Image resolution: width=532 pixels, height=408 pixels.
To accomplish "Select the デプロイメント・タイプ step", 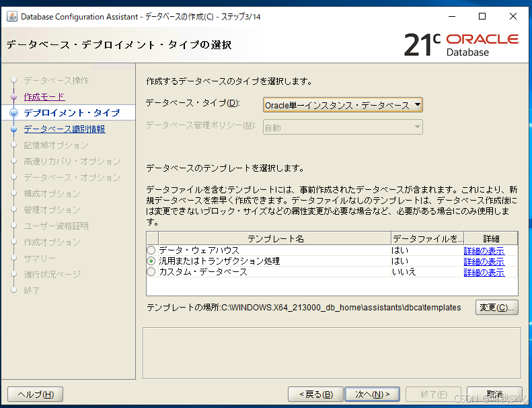I will tap(71, 113).
